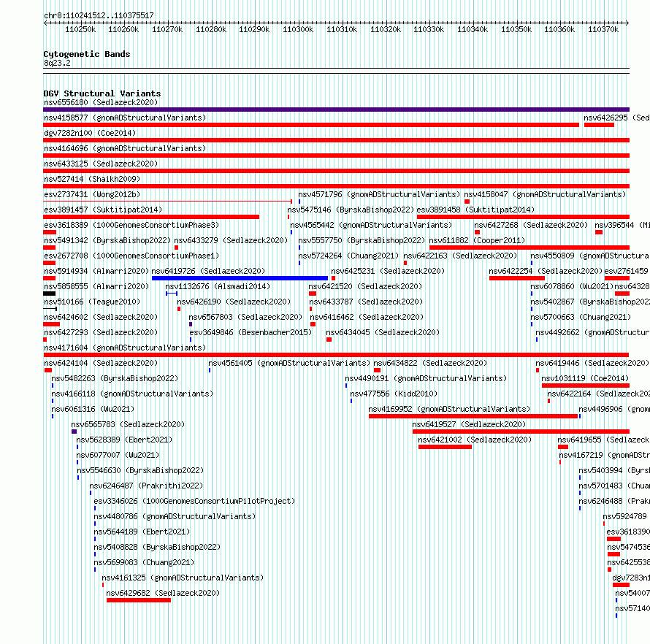Click the 110250k tick on the ruler
The width and height of the screenshot is (650, 644).
(x=80, y=29)
